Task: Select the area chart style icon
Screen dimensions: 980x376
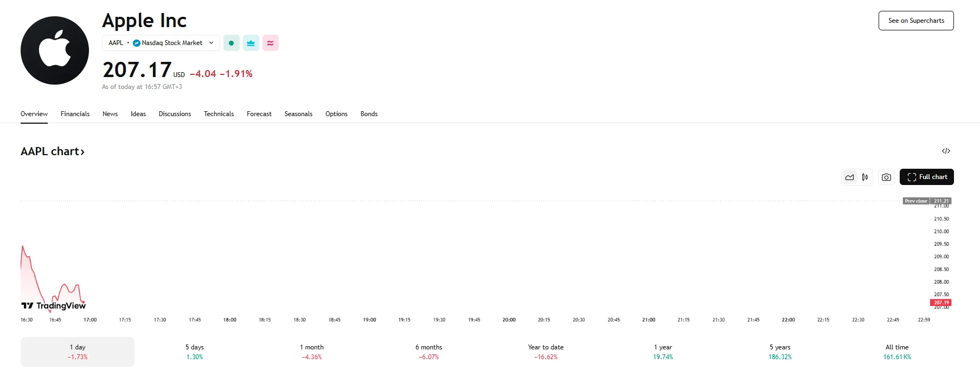Action: pyautogui.click(x=849, y=177)
